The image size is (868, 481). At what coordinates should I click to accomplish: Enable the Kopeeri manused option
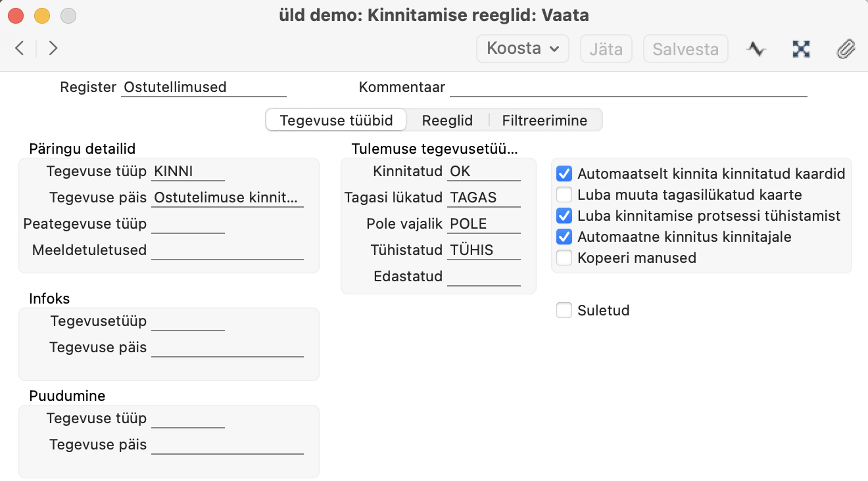(564, 258)
